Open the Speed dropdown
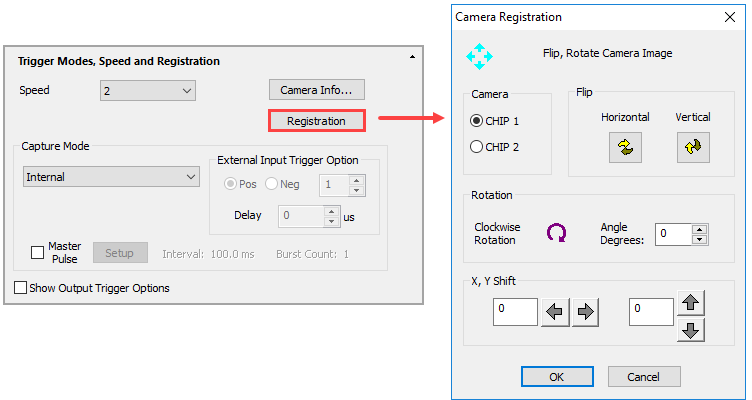Screen dimensions: 752x400 (148, 91)
